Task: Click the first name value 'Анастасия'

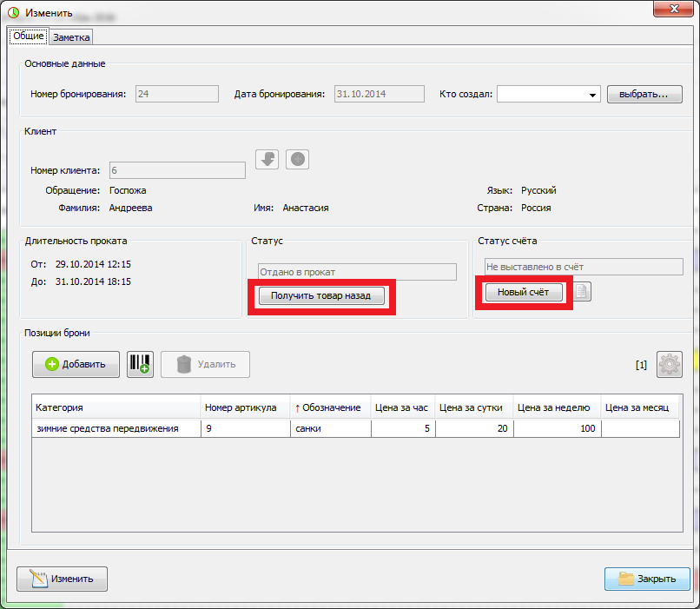Action: pyautogui.click(x=306, y=208)
